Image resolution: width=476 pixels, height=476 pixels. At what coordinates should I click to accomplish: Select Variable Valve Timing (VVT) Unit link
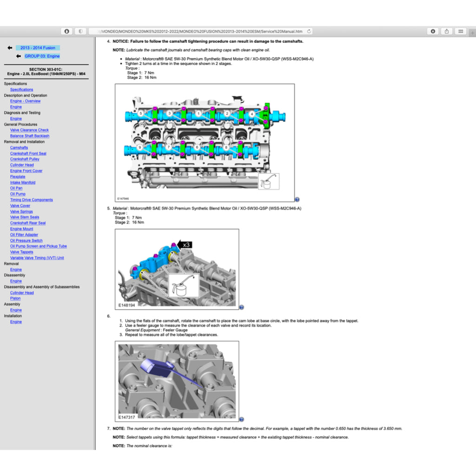pos(37,258)
